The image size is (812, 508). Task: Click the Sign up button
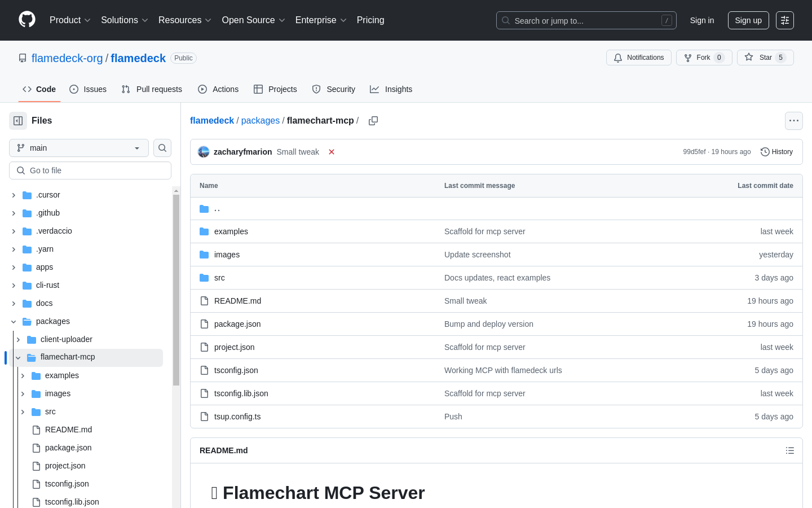pyautogui.click(x=748, y=20)
